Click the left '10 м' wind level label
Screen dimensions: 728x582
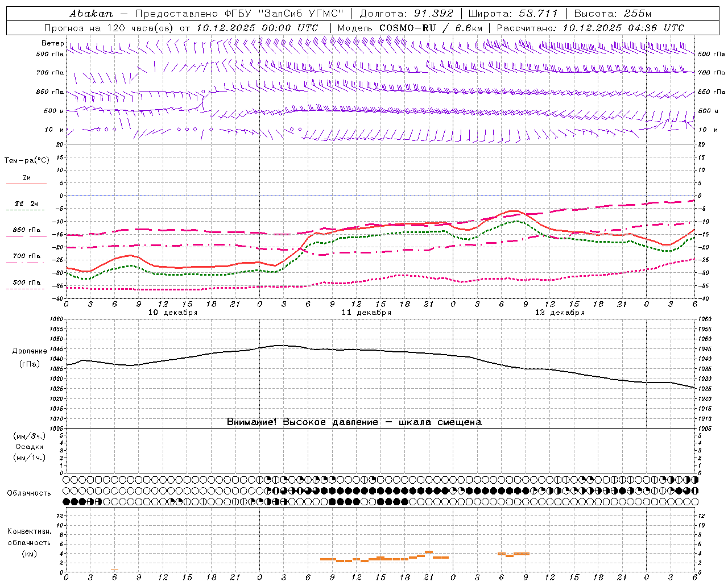[x=55, y=130]
